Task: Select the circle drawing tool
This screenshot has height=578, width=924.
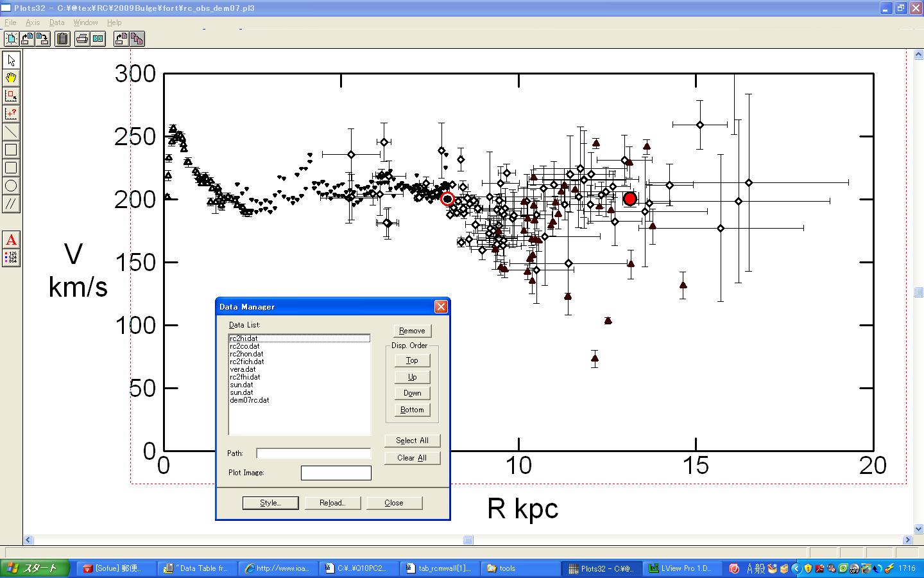Action: click(11, 186)
